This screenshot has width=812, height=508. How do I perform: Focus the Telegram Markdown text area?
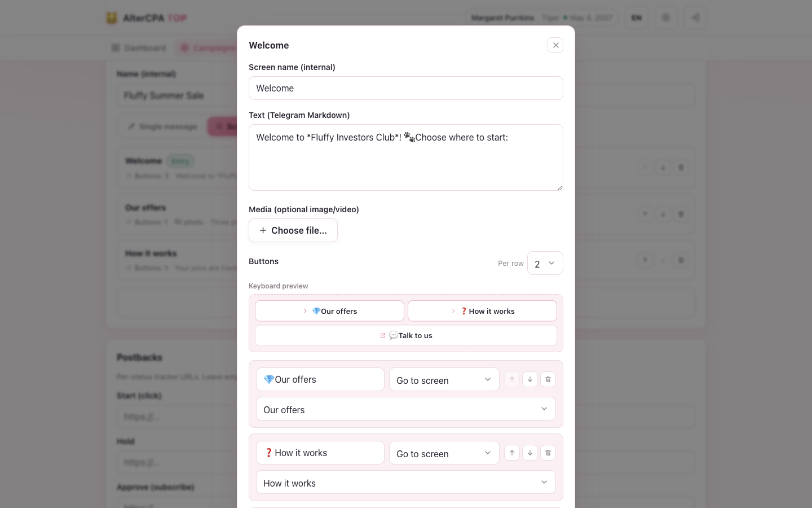tap(406, 157)
